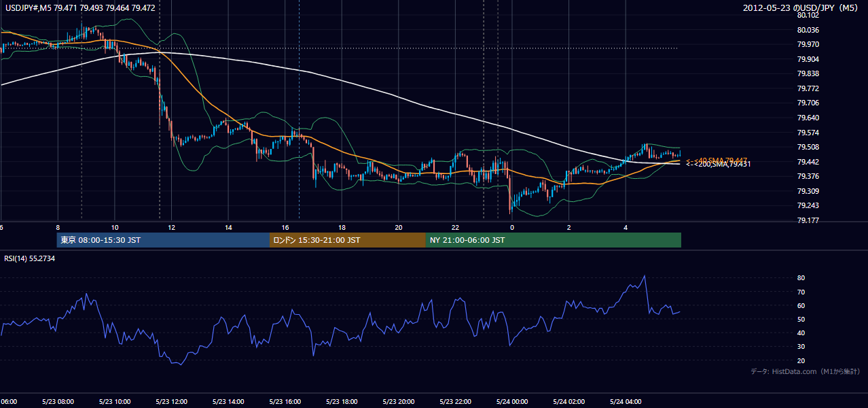Click the 5/23 08:00 date axis label
The height and width of the screenshot is (408, 868).
(58, 402)
